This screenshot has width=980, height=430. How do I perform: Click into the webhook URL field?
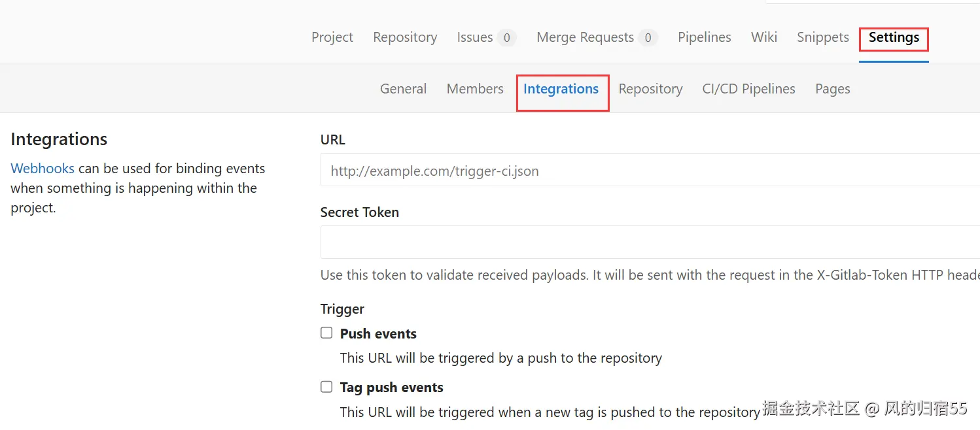point(648,171)
